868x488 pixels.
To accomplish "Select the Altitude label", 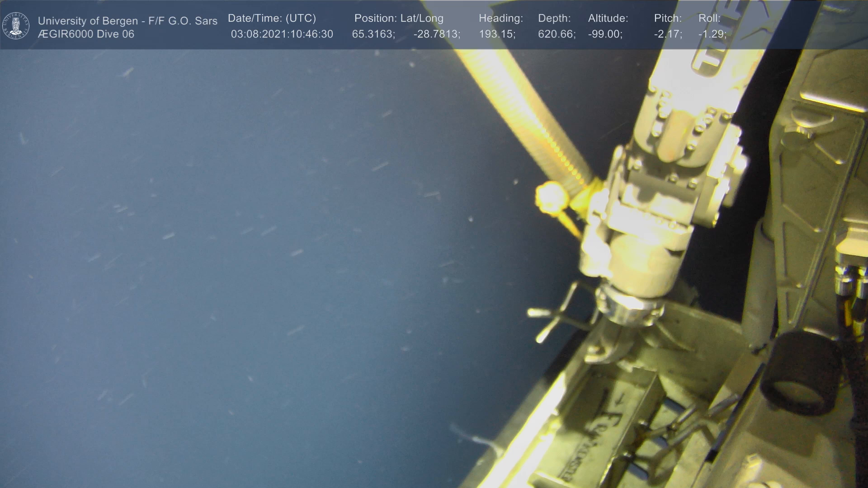I will (x=608, y=18).
